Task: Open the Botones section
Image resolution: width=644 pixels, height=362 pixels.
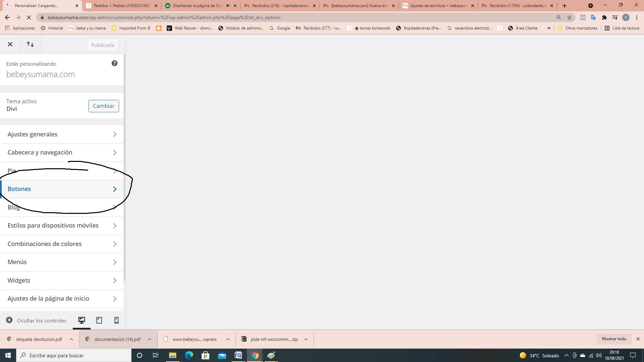Action: 62,189
